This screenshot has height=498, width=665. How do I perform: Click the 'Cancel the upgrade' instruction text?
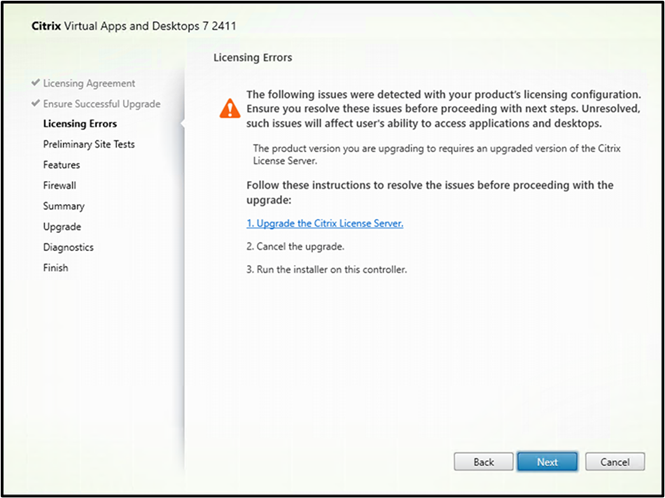point(295,247)
